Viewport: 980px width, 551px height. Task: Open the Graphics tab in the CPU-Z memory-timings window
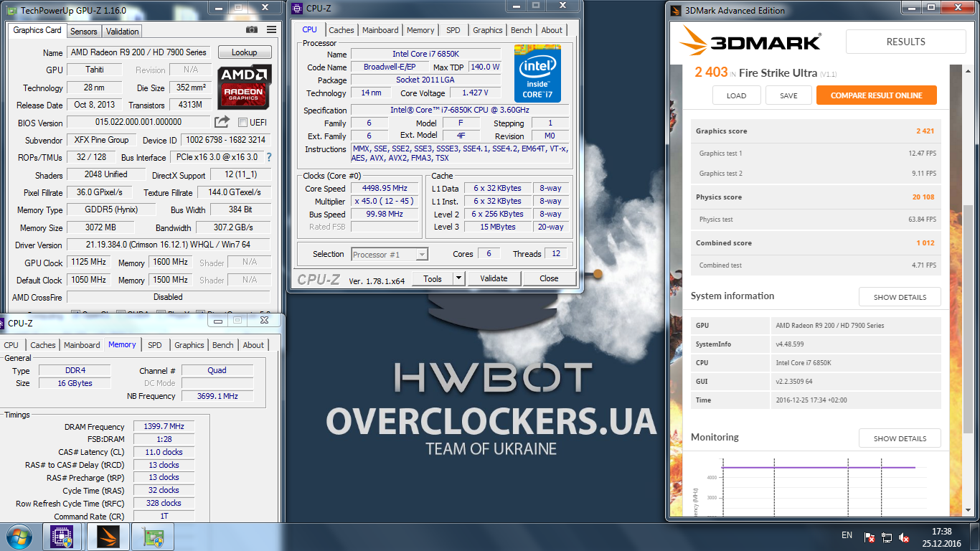[189, 345]
